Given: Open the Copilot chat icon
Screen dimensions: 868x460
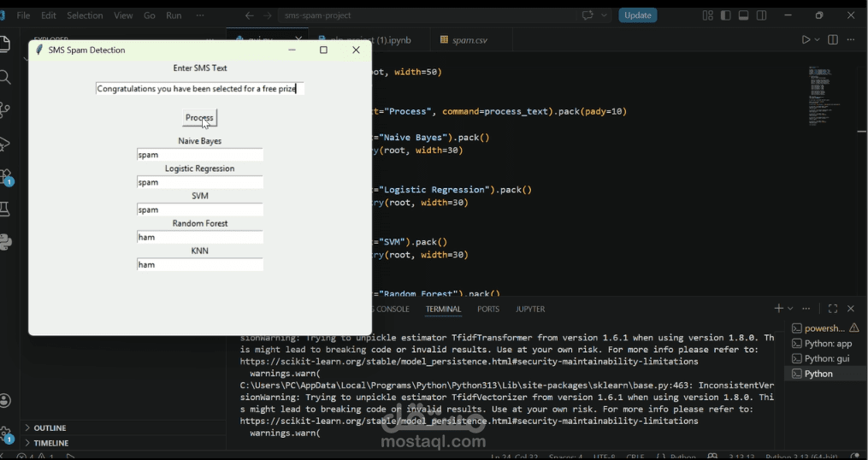Looking at the screenshot, I should pos(588,15).
